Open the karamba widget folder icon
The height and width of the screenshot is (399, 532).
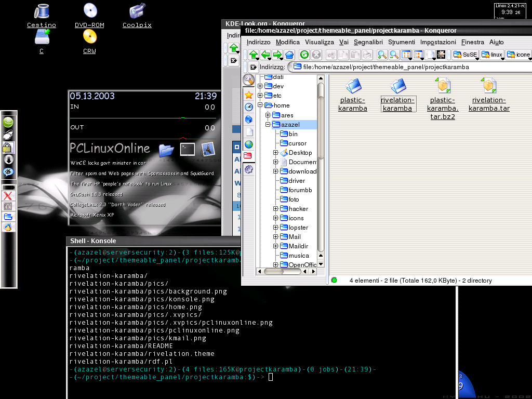pyautogui.click(x=166, y=150)
